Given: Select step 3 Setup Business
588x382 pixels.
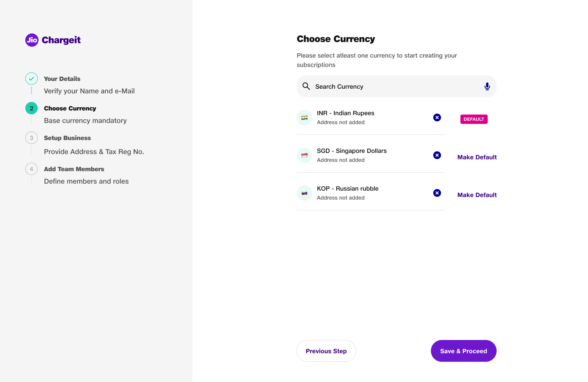Looking at the screenshot, I should [67, 138].
